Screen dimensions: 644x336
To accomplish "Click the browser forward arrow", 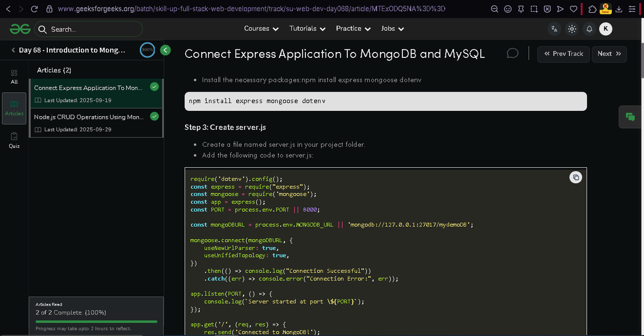I will click(20, 9).
